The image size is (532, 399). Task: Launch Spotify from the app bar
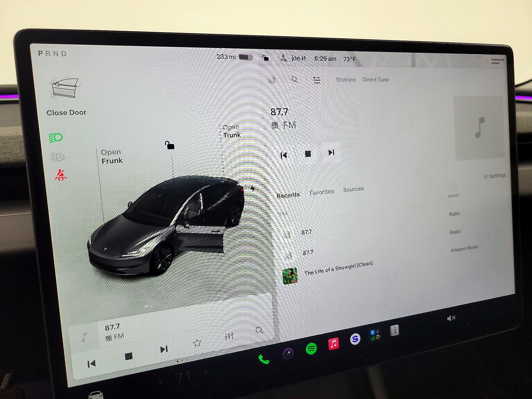pyautogui.click(x=311, y=348)
